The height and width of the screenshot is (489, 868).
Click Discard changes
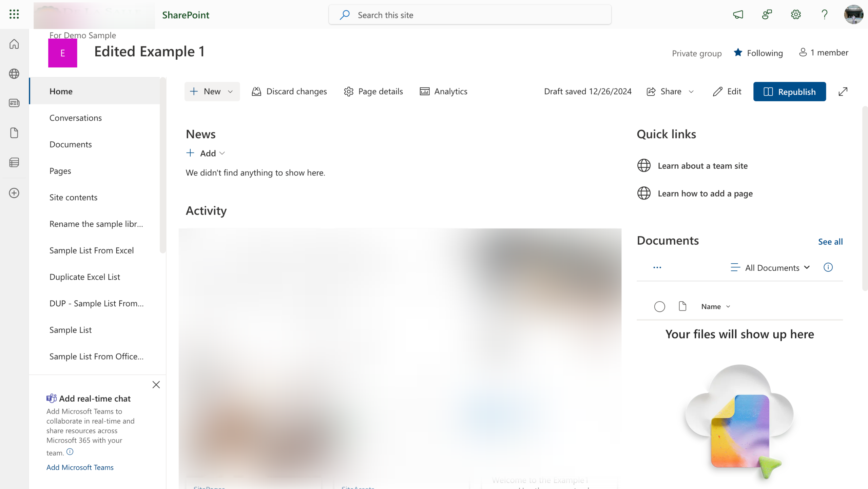(289, 91)
